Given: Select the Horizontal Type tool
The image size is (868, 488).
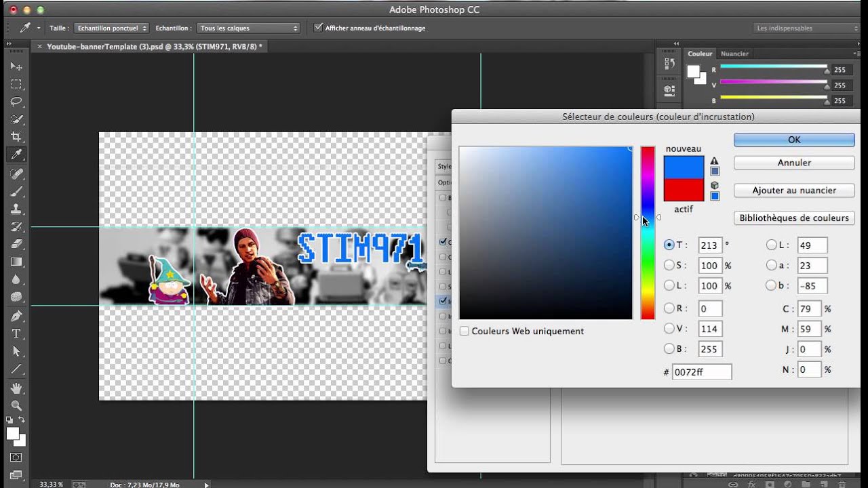Looking at the screenshot, I should 16,333.
